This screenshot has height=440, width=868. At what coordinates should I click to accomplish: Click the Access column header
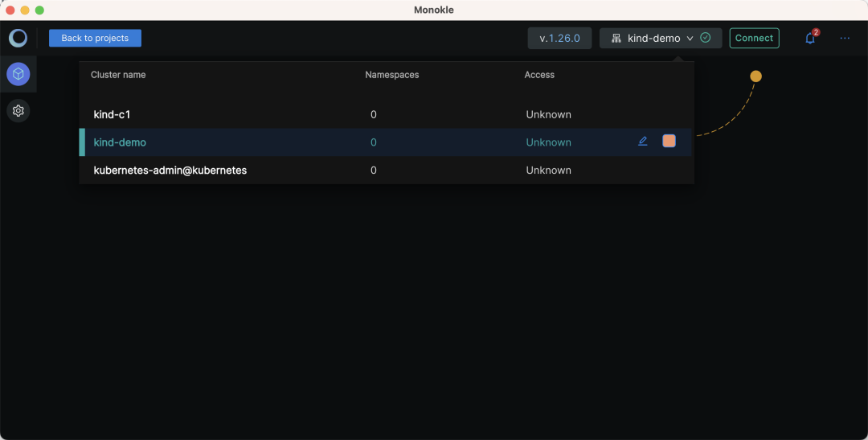(x=539, y=75)
